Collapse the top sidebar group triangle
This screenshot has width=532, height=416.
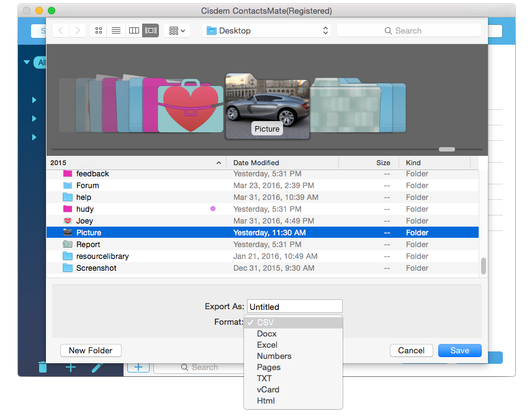[27, 62]
